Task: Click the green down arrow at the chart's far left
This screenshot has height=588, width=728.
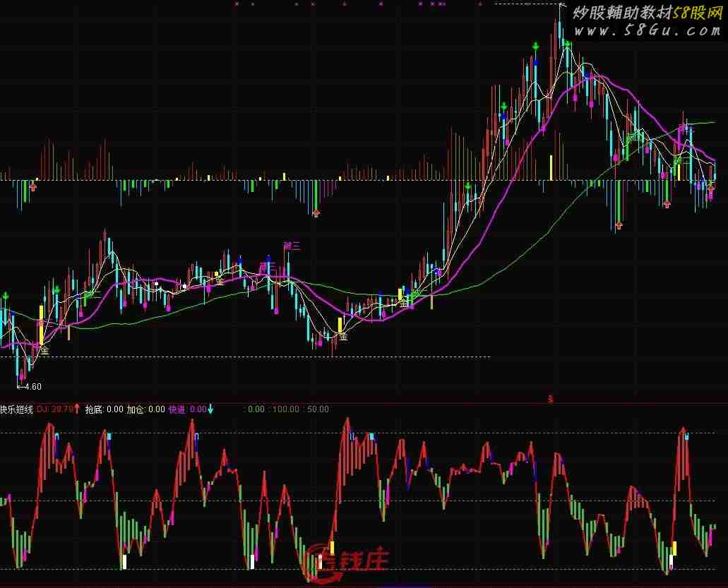Action: 5,295
